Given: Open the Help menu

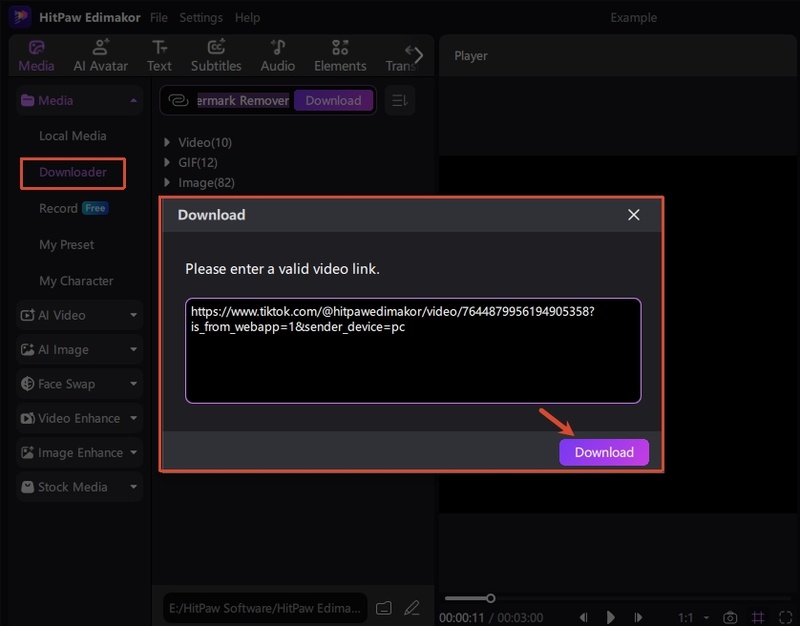Looking at the screenshot, I should (247, 17).
